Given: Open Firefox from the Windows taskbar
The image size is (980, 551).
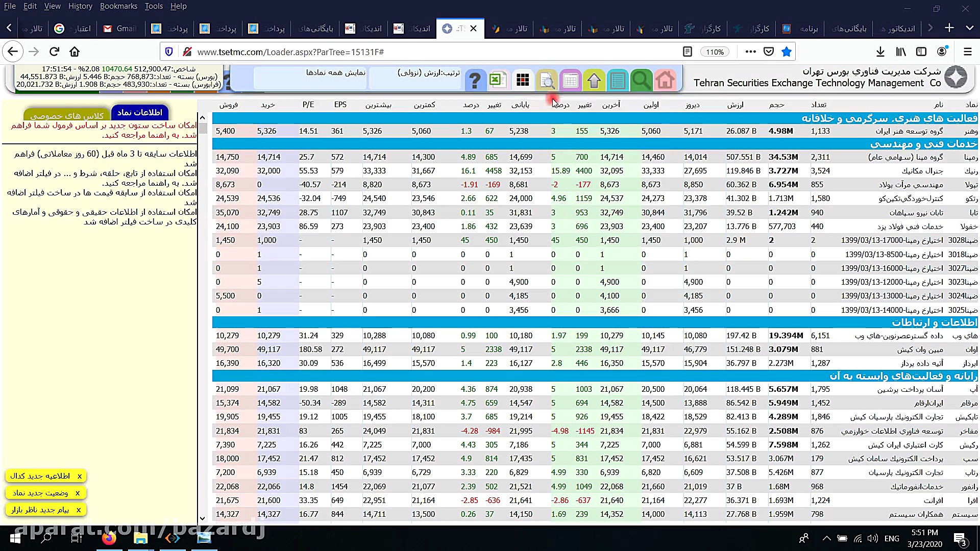Looking at the screenshot, I should tap(109, 538).
